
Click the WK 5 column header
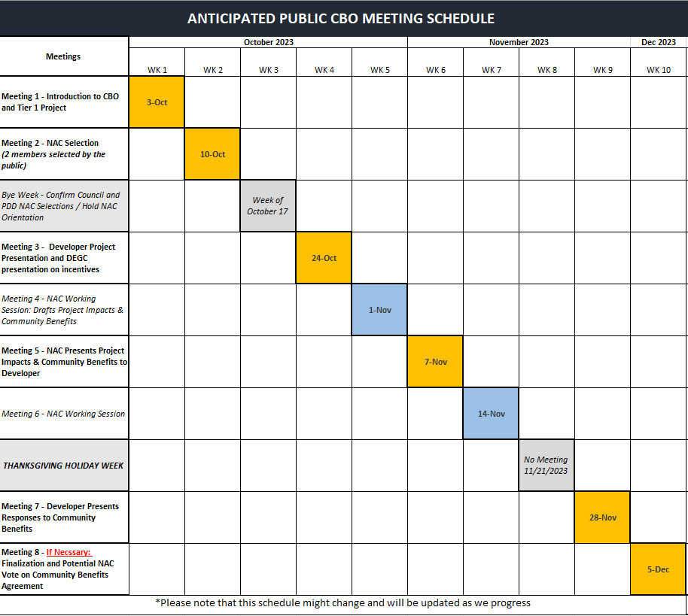click(379, 70)
